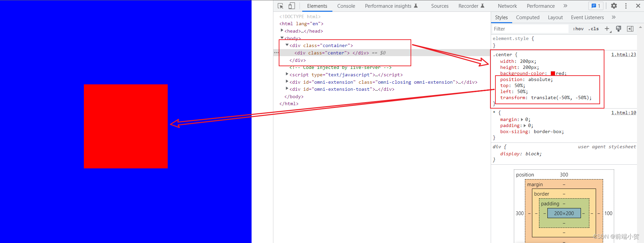Click the red background-color swatch
This screenshot has height=243, width=644.
coord(553,73)
